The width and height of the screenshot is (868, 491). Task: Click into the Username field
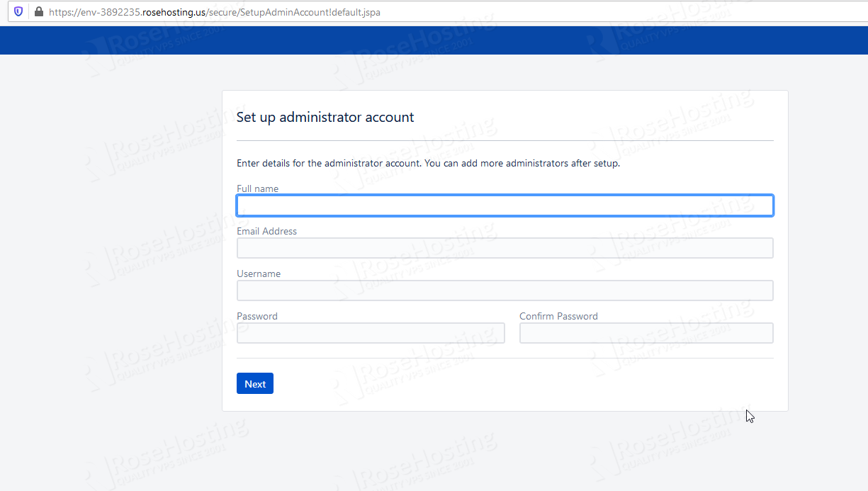pos(505,290)
